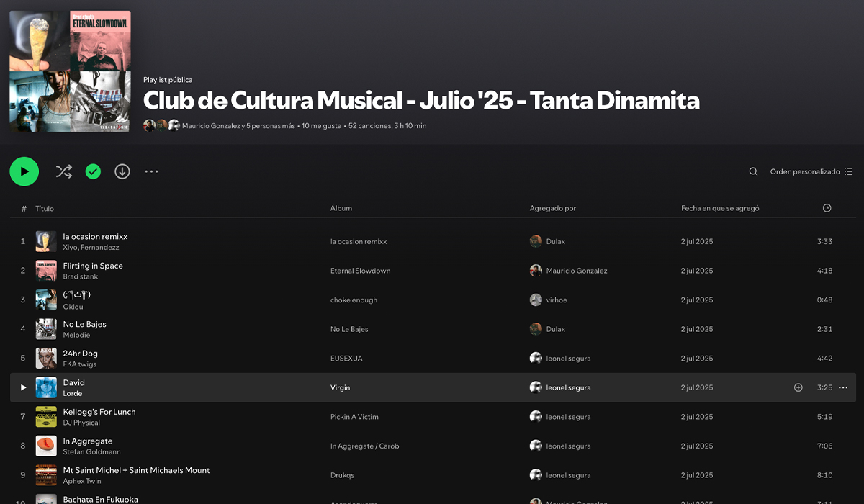Click the Kellogg's For Lunch cover thumbnail
This screenshot has width=864, height=504.
46,417
